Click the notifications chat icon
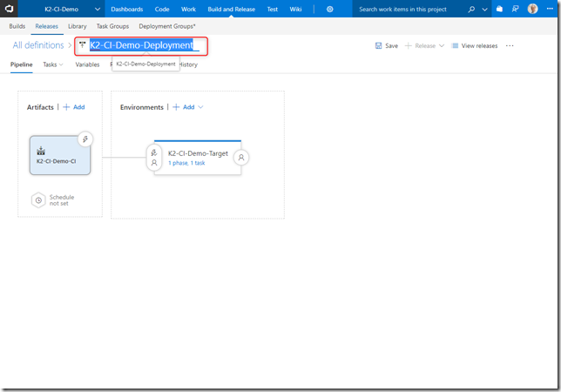 coord(515,9)
